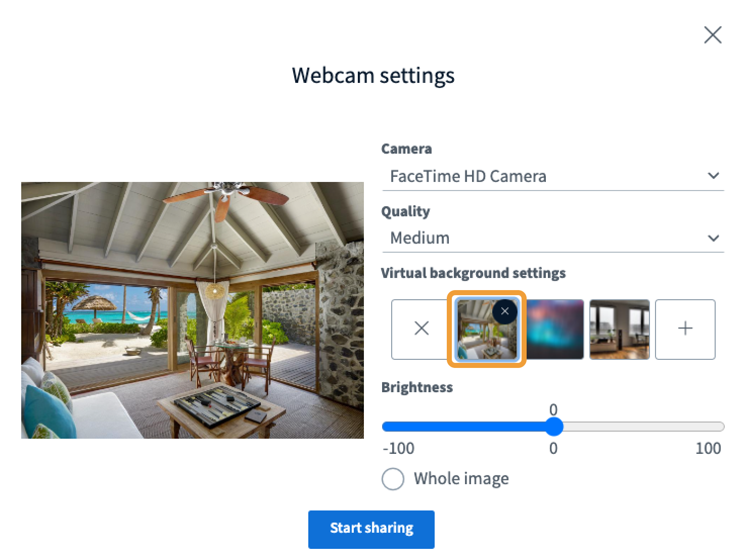Remove the selected beach villa background

click(504, 311)
